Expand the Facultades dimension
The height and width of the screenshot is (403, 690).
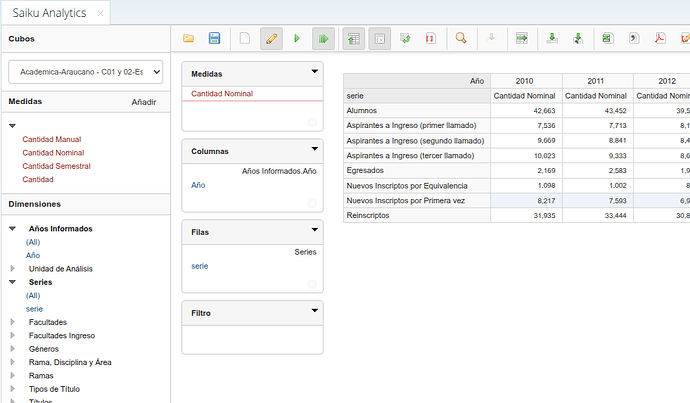click(x=12, y=322)
